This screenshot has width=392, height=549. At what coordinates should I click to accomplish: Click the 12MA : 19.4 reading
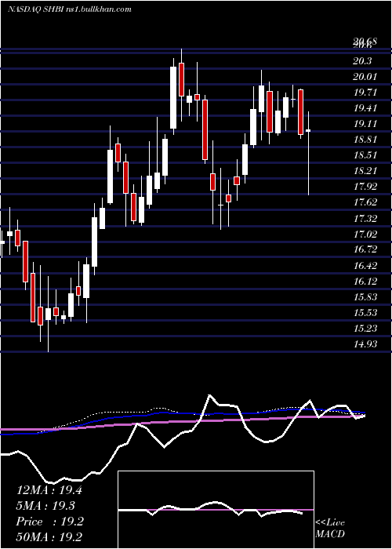[49, 490]
